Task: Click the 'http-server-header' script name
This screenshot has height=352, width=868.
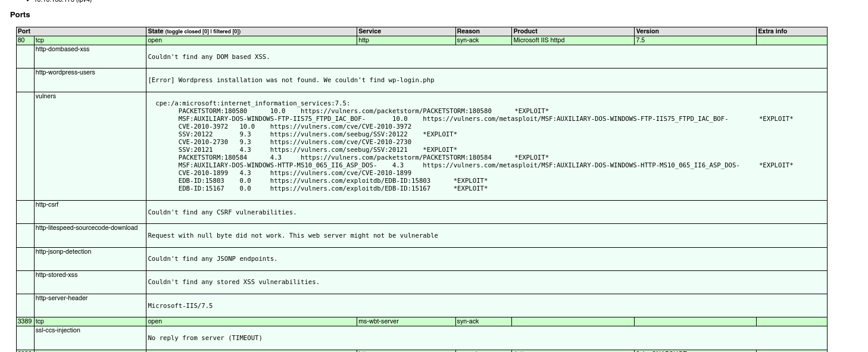Action: (61, 298)
